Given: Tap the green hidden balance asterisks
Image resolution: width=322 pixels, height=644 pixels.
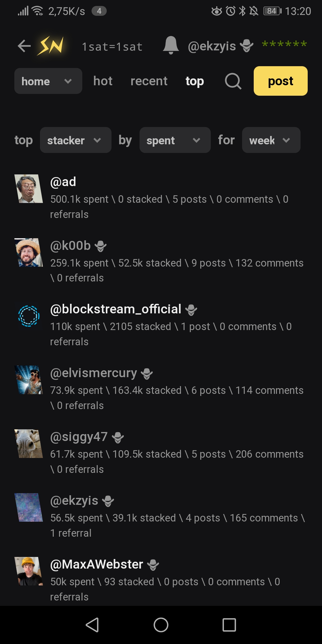Looking at the screenshot, I should coord(284,45).
